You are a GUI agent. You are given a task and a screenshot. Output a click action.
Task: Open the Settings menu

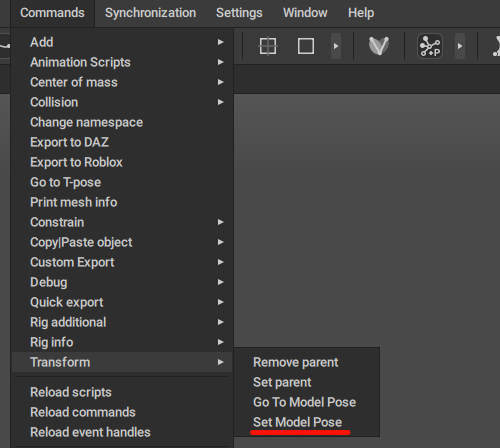(239, 13)
